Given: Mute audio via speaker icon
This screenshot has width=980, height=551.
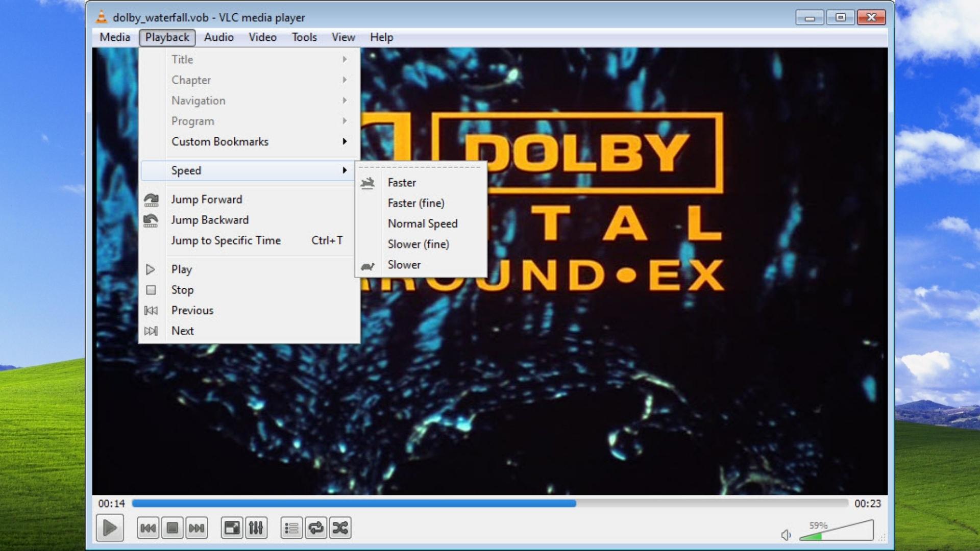Looking at the screenshot, I should pos(786,535).
